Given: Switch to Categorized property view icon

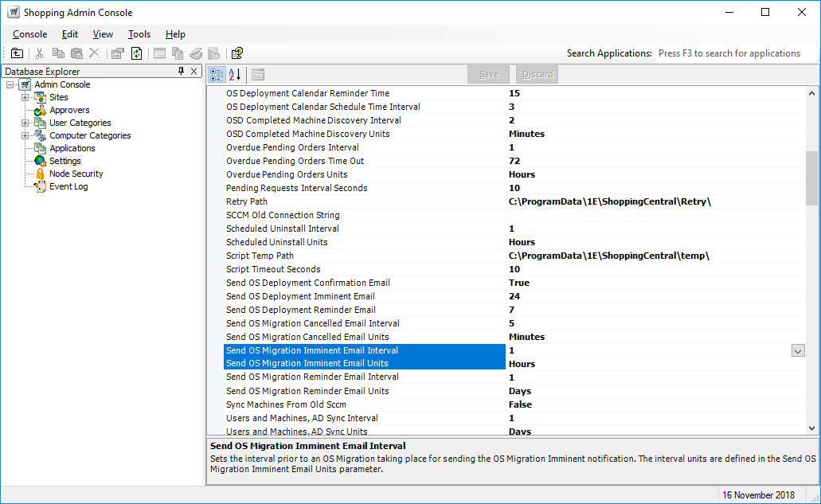Looking at the screenshot, I should 217,75.
